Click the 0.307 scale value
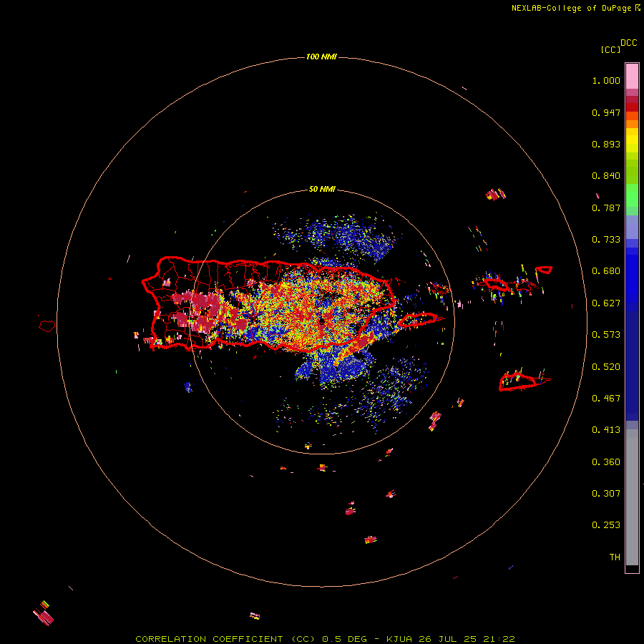Screen dimensions: 644x644 (x=606, y=494)
